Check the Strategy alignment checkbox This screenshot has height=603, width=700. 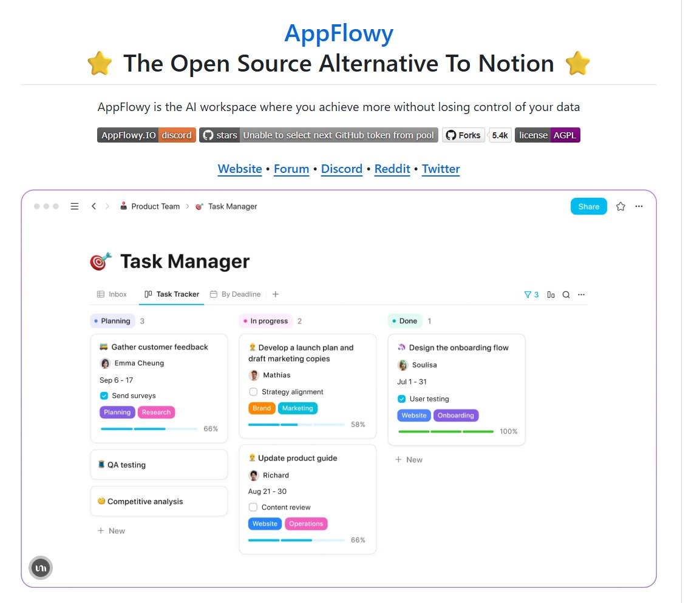pos(253,392)
